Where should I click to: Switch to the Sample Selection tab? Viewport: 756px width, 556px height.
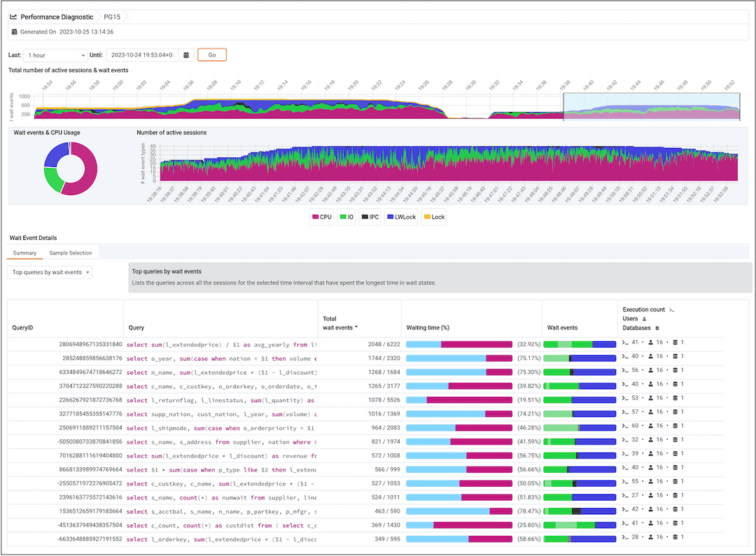[x=71, y=252]
